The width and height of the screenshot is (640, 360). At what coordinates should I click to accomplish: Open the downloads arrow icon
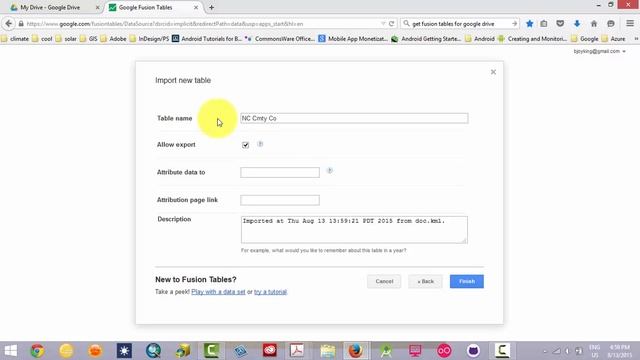[x=577, y=24]
